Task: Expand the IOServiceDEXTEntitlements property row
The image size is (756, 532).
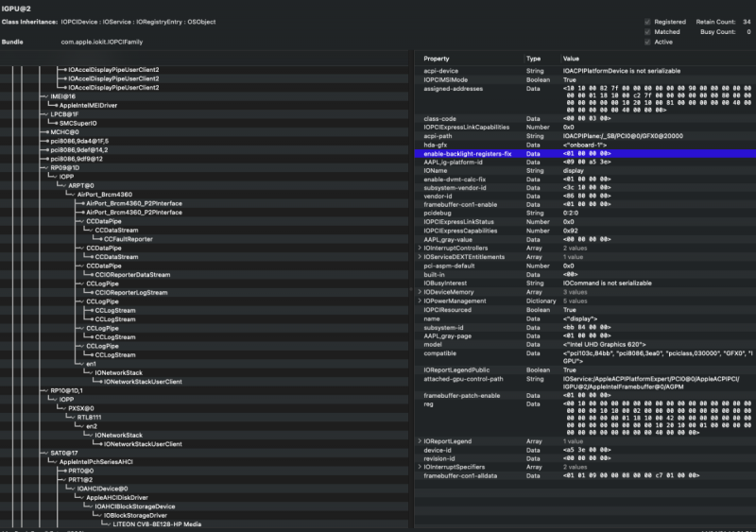Action: click(420, 257)
